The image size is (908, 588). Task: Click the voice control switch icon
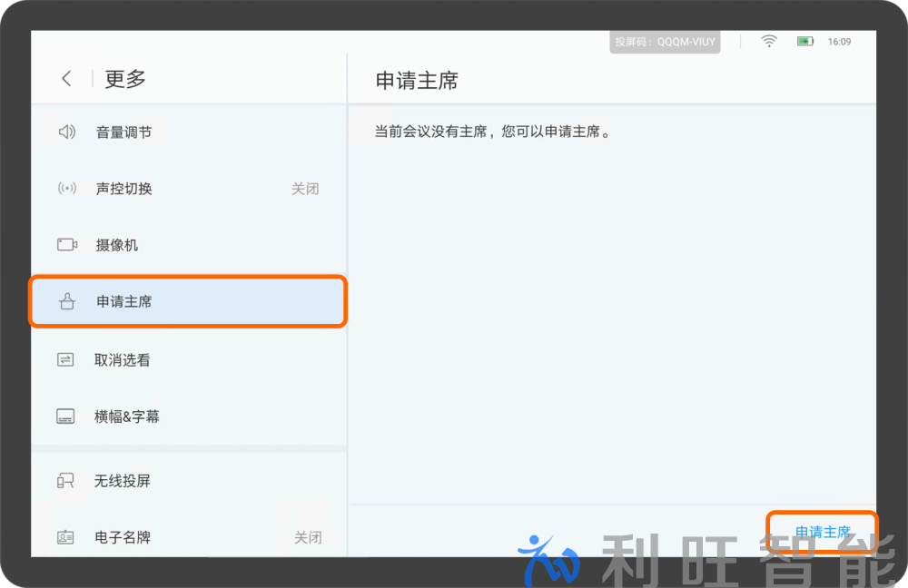66,188
